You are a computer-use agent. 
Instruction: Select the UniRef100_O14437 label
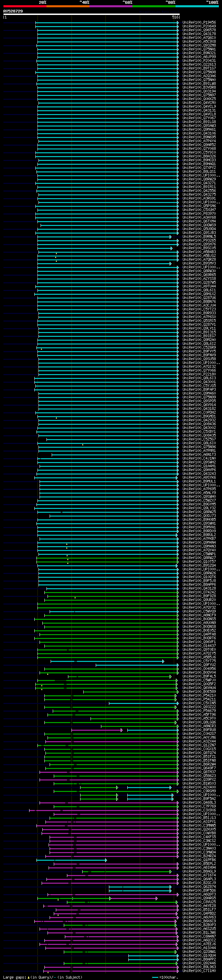point(199,646)
